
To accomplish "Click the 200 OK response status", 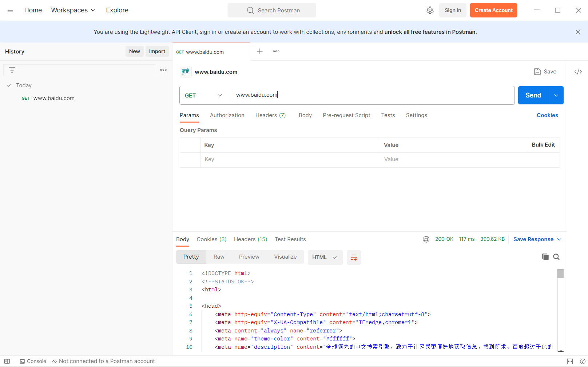I will tap(444, 239).
